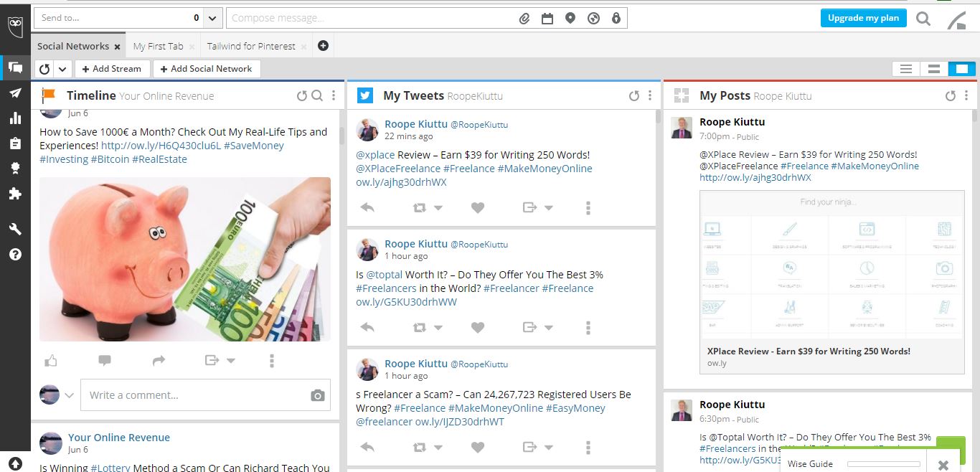
Task: Open retweet dropdown on @xplace tweet
Action: tap(438, 208)
